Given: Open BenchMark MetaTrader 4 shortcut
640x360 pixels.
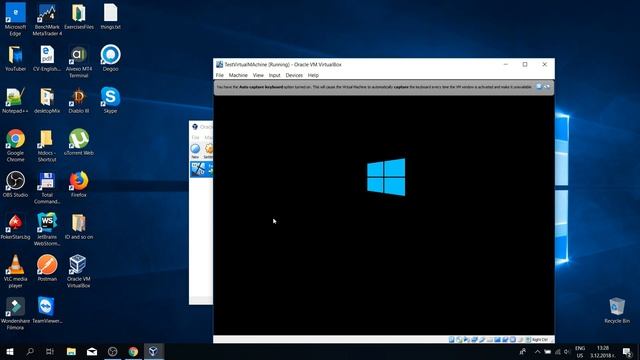Looking at the screenshot, I should 47,20.
